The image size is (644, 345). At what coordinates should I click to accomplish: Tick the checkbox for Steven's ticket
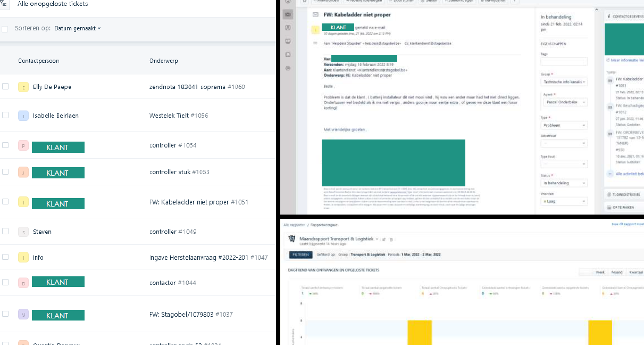tap(5, 231)
